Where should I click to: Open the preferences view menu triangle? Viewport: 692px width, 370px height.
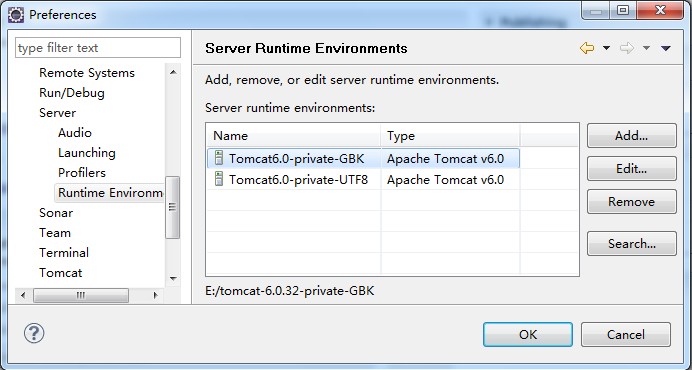(666, 48)
